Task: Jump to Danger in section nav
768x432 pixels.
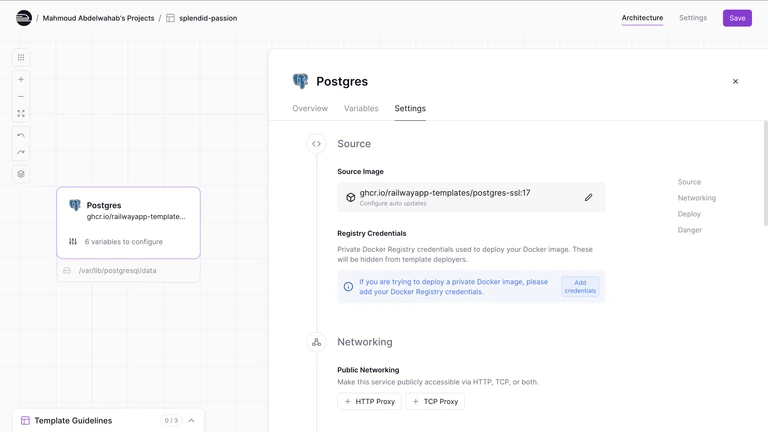Action: click(690, 230)
